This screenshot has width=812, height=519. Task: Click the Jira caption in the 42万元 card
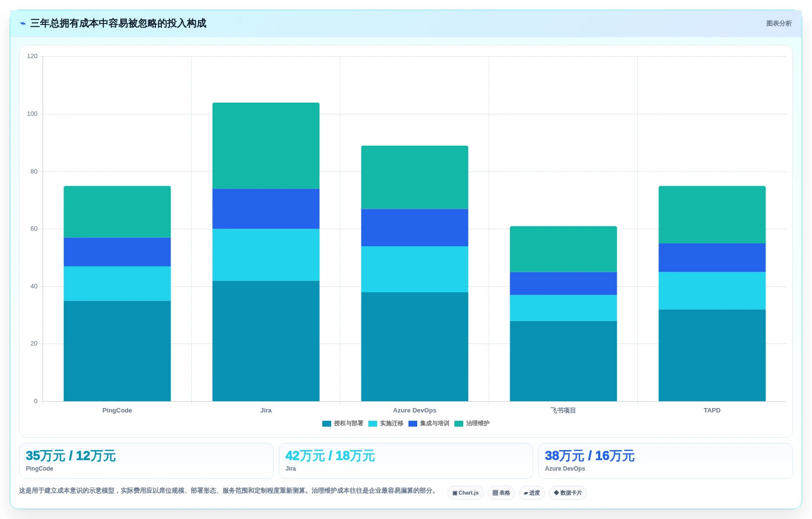[291, 469]
